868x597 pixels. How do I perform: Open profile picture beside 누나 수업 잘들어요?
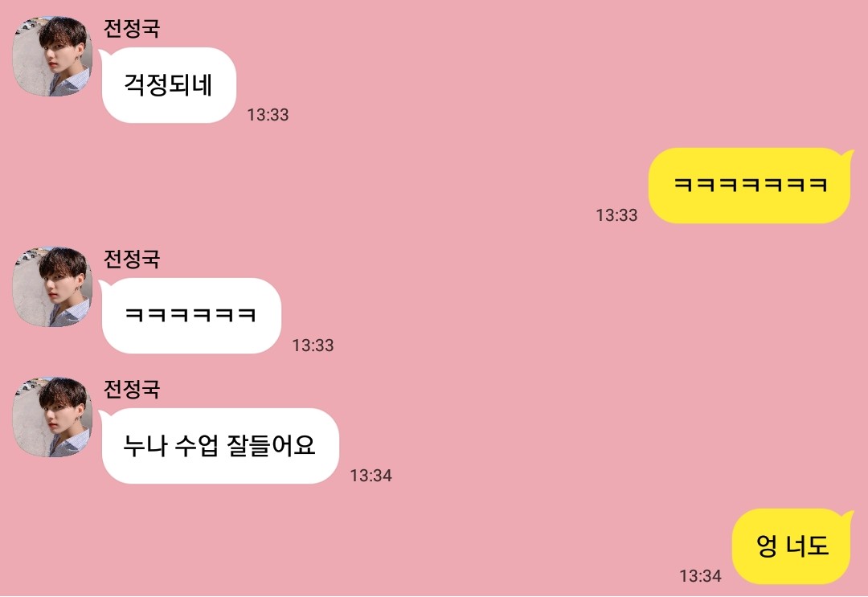coord(52,417)
